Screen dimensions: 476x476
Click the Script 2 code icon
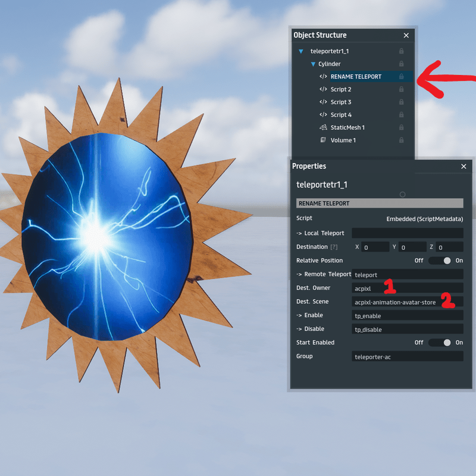[323, 89]
